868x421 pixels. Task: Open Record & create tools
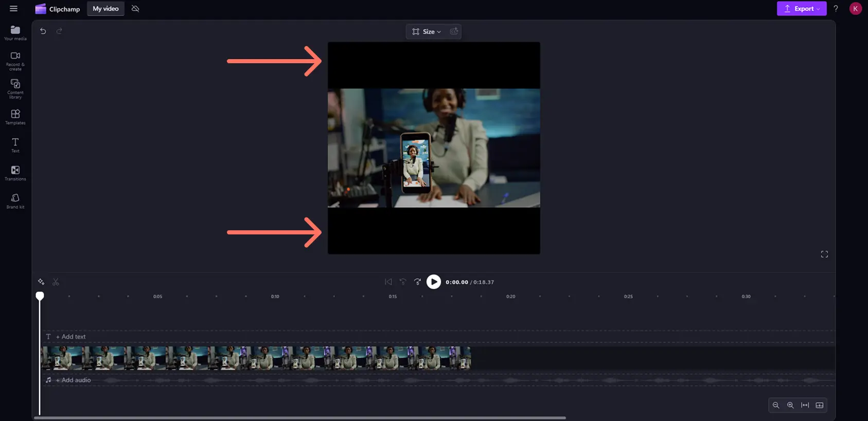[x=15, y=61]
